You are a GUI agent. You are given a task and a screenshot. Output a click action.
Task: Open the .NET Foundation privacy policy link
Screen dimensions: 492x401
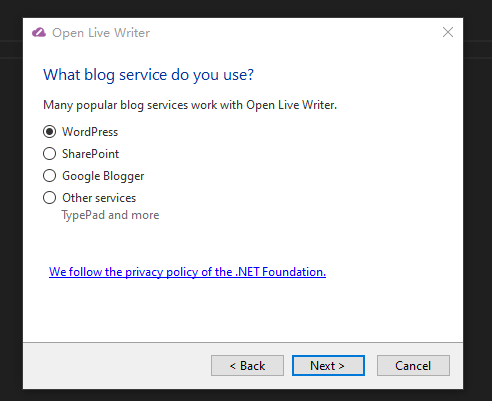pyautogui.click(x=187, y=272)
